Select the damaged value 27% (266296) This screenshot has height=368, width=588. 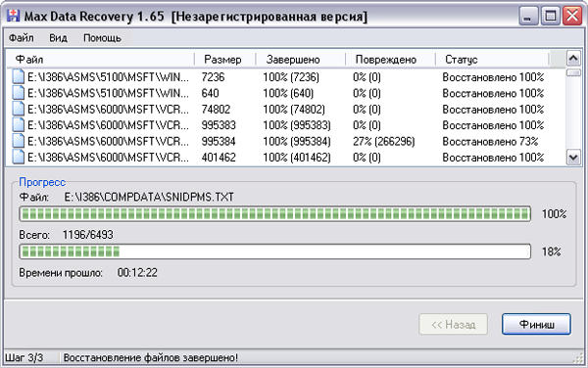coord(383,142)
